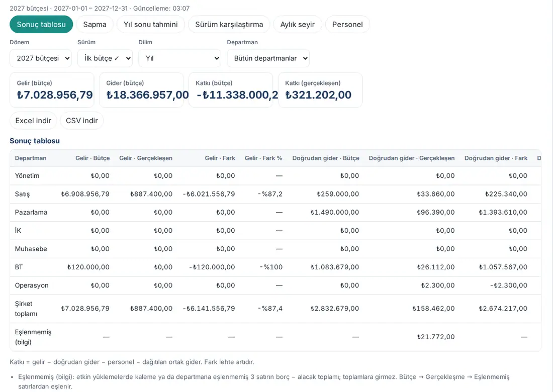The image size is (553, 392).
Task: Click BT budget revenue ₺120.000,00
Action: (88, 267)
